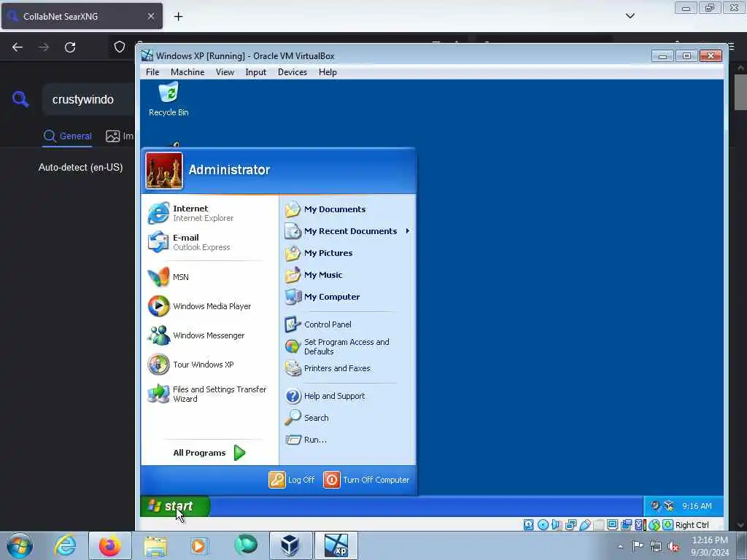Click the browser tracking protection shield
Image resolution: width=747 pixels, height=560 pixels.
pyautogui.click(x=119, y=47)
